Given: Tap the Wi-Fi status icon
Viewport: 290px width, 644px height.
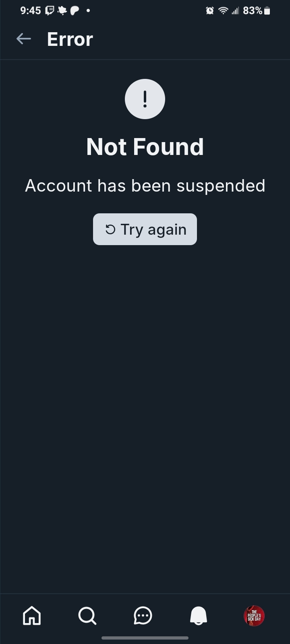Looking at the screenshot, I should [223, 10].
